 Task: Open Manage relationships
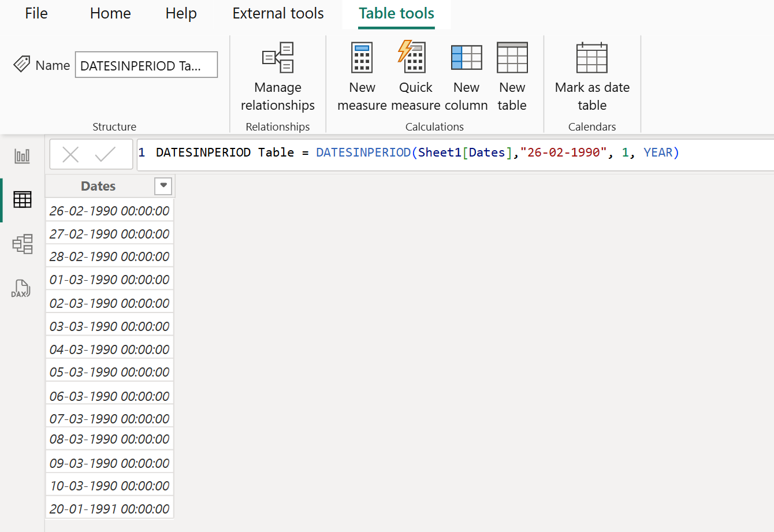click(x=278, y=74)
